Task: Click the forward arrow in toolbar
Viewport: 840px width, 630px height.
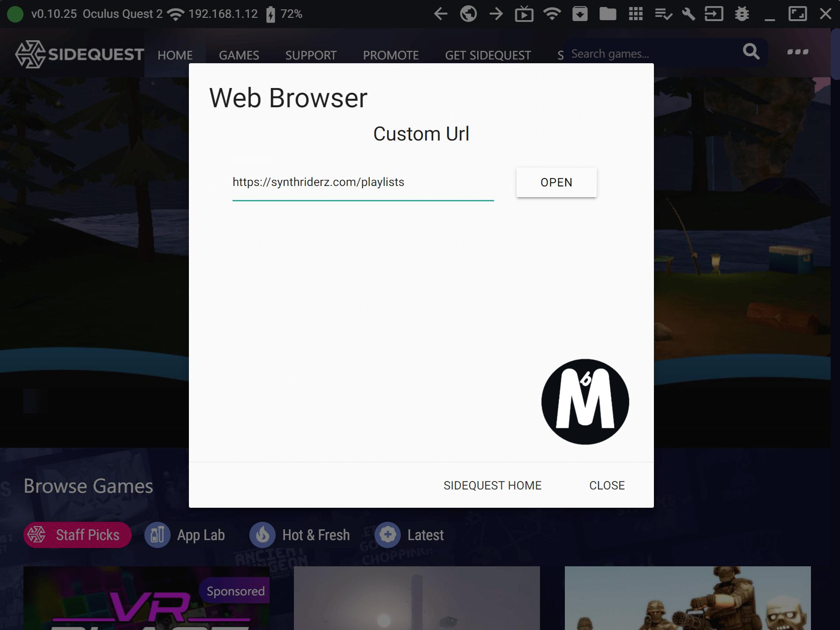Action: [x=496, y=14]
